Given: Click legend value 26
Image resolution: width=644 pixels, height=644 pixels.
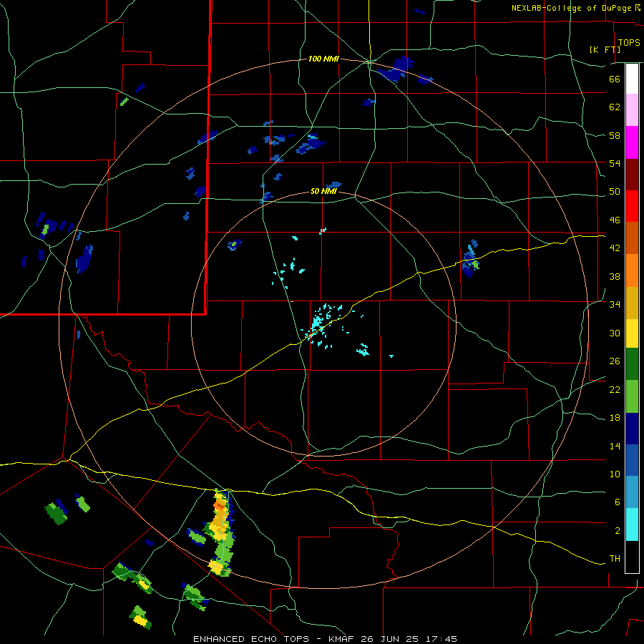Looking at the screenshot, I should coord(615,361).
